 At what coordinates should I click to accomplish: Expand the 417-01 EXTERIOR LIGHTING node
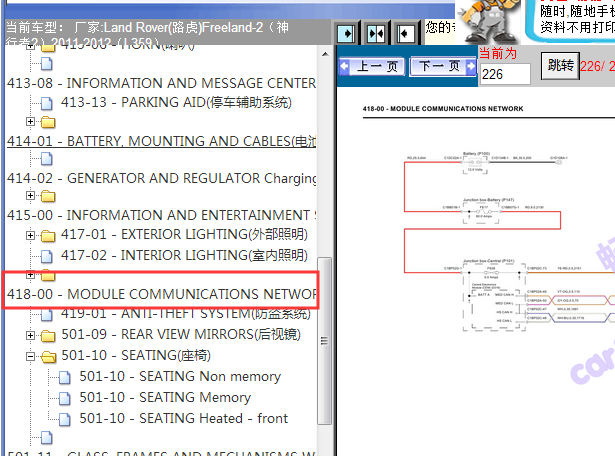point(30,235)
